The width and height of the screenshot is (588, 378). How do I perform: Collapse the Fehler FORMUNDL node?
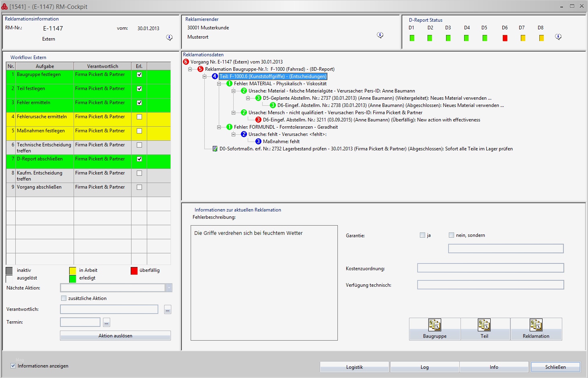[219, 127]
